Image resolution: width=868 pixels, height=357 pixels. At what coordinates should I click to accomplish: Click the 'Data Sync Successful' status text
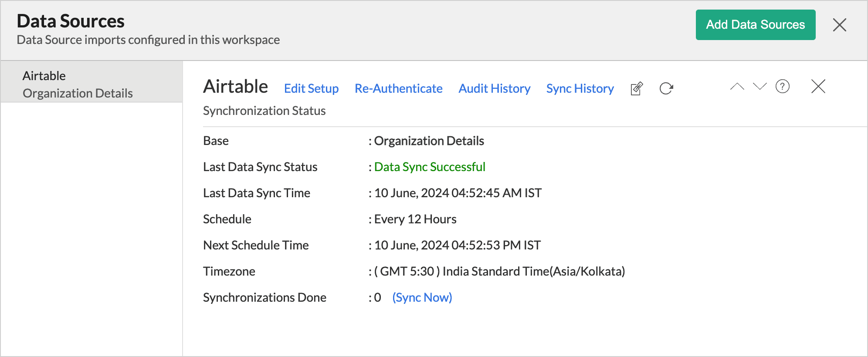coord(430,167)
